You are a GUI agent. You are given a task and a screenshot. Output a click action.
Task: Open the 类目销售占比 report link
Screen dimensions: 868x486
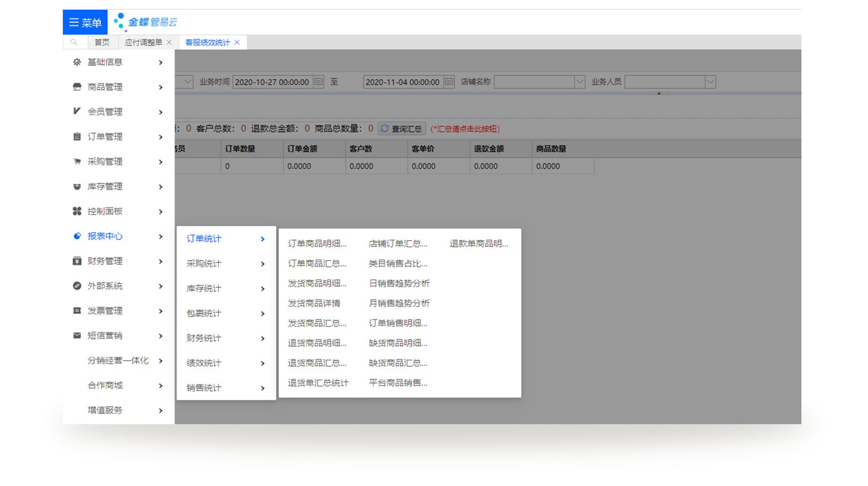coord(398,263)
